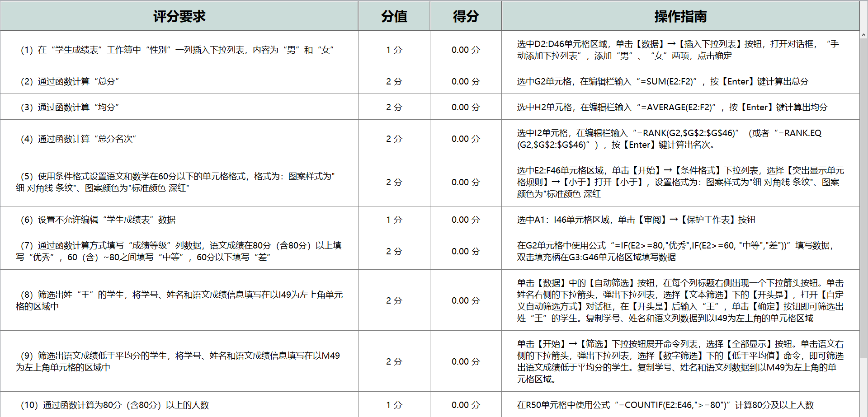868x417 pixels.
Task: Click the 2 分 value in row (3)
Action: coord(394,107)
